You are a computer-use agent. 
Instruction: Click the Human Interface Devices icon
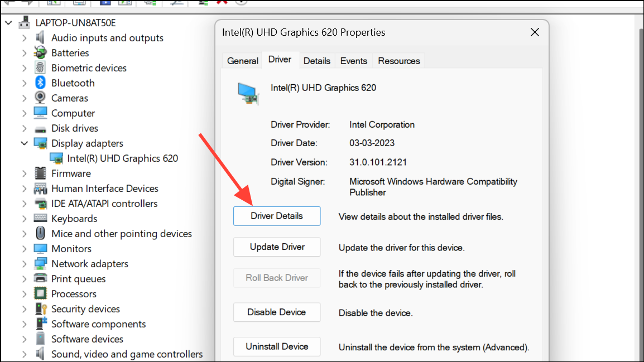[x=40, y=189]
